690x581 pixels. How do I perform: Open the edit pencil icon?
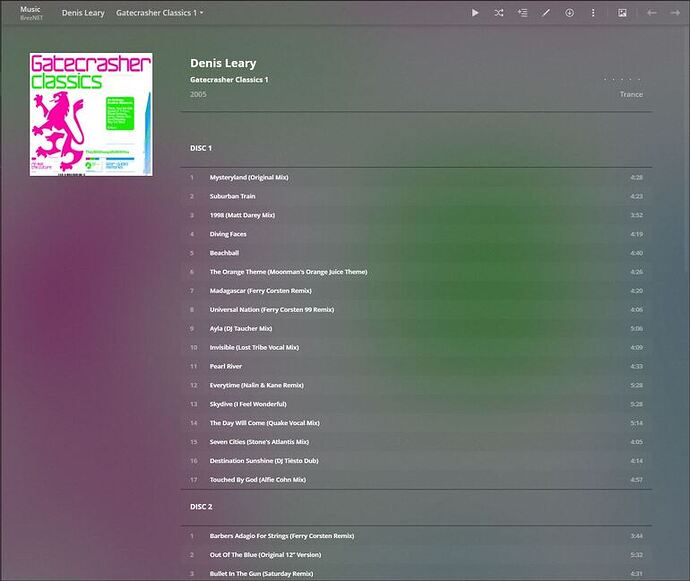(x=546, y=13)
